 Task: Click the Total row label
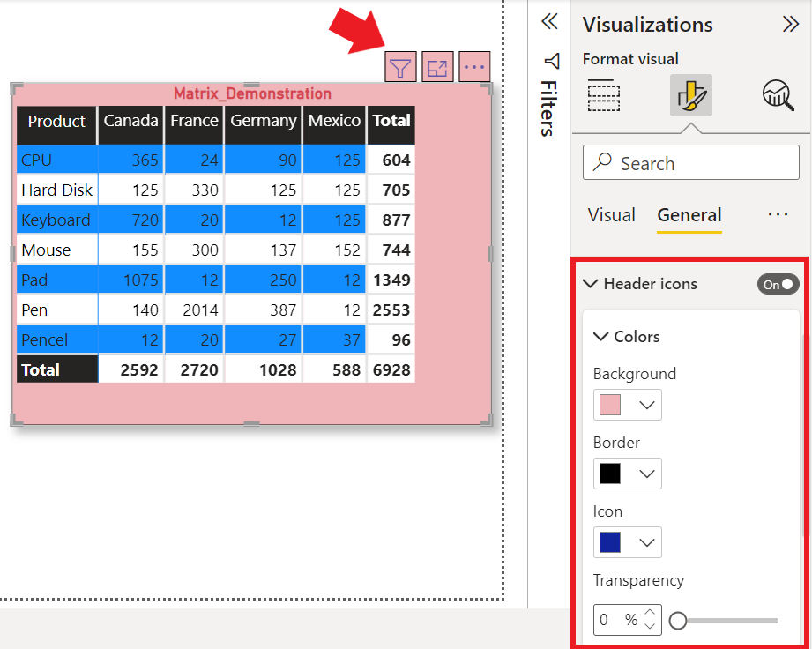pyautogui.click(x=57, y=369)
